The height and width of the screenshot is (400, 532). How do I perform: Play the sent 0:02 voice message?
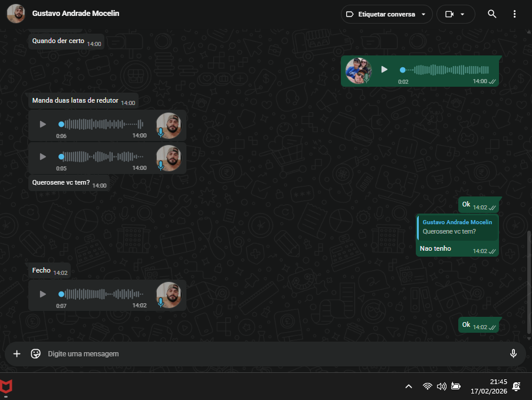385,70
